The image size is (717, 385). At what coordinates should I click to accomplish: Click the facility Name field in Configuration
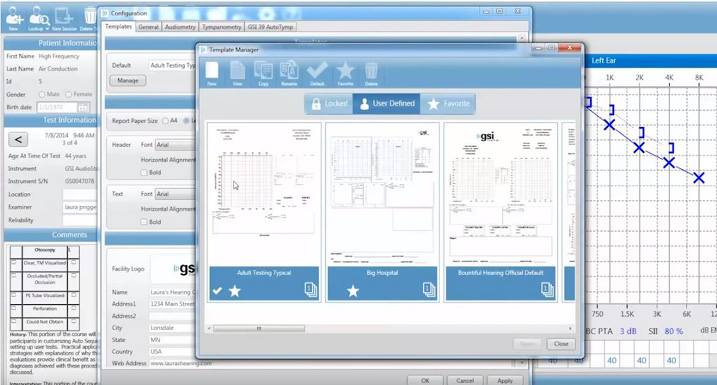pos(172,292)
